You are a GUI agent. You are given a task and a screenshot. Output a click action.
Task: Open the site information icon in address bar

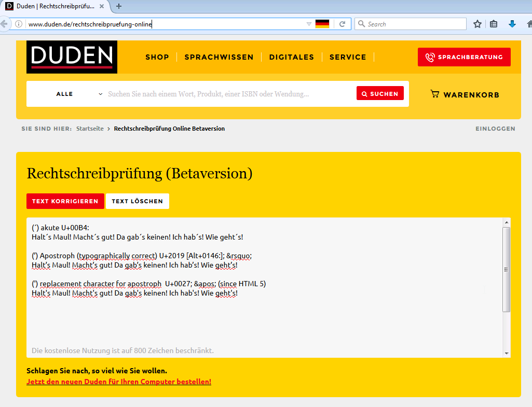click(x=19, y=24)
